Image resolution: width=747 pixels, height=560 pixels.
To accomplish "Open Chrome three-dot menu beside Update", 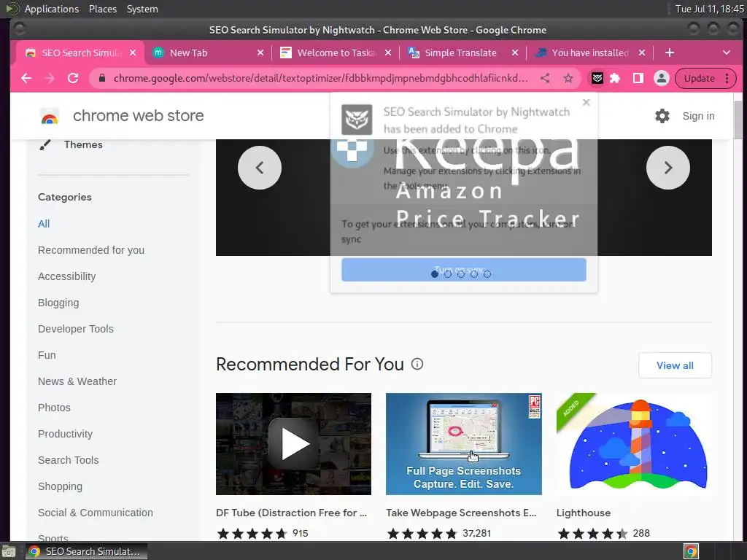I will point(727,78).
